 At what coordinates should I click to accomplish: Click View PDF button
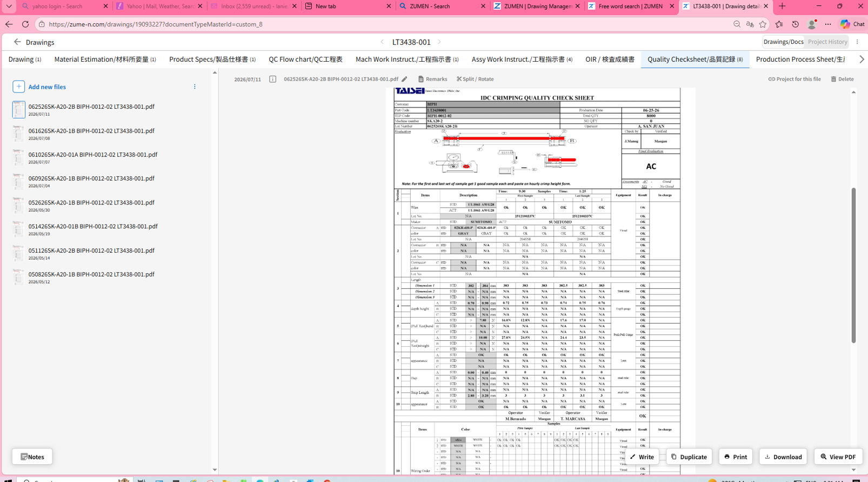pyautogui.click(x=838, y=457)
